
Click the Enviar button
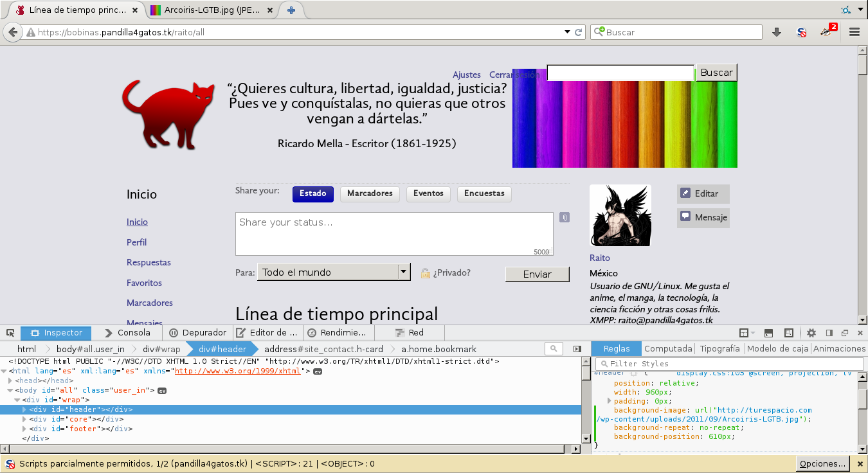click(538, 274)
